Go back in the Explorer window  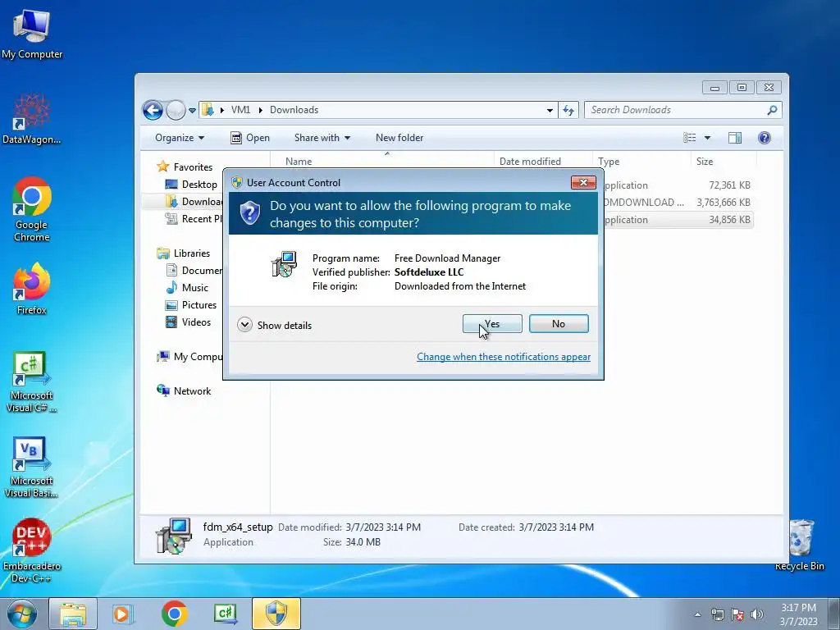pos(153,111)
